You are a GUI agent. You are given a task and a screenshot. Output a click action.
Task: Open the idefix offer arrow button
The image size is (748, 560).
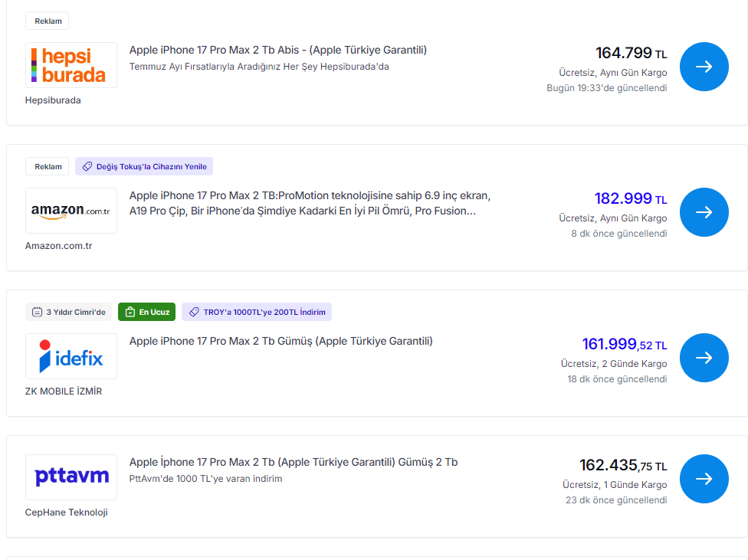704,358
